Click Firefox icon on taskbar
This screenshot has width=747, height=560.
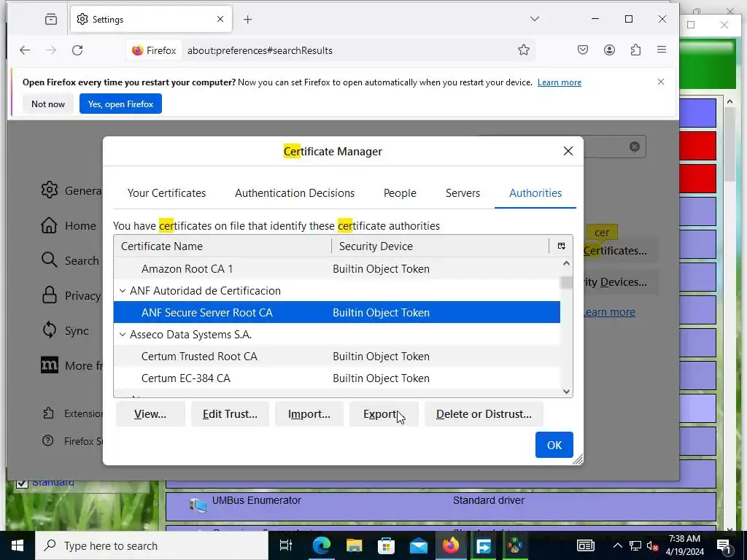tap(451, 545)
